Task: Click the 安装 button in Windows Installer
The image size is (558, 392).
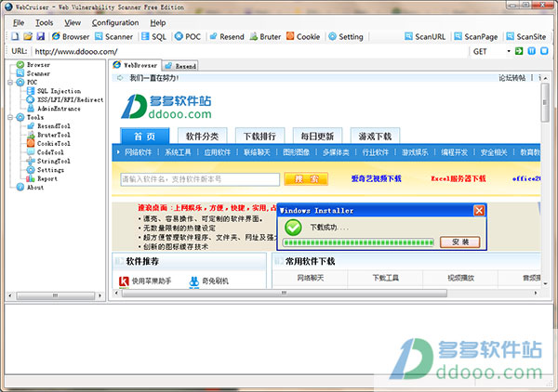Action: [x=460, y=242]
